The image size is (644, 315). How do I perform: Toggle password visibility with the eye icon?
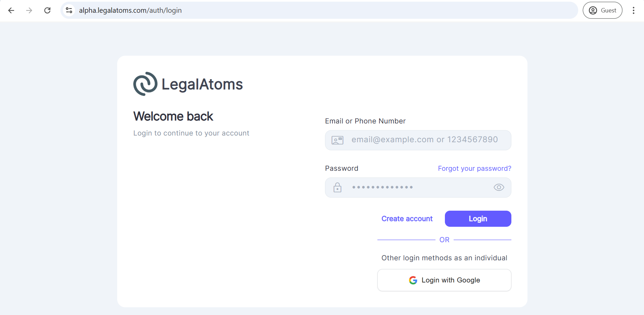point(499,188)
